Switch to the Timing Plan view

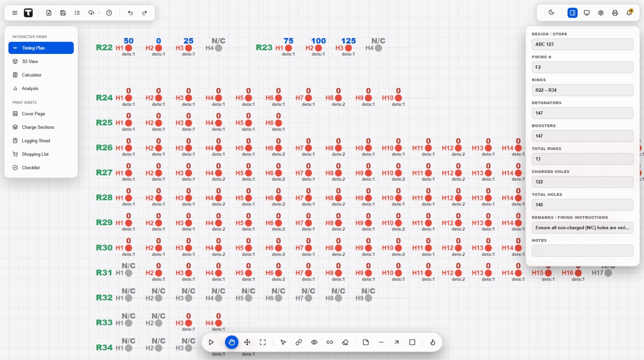[41, 48]
